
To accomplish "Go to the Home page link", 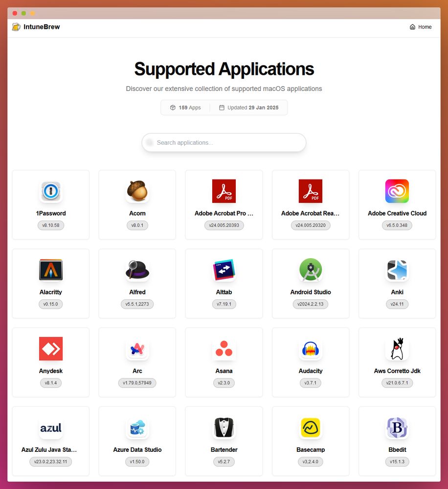I will click(421, 27).
